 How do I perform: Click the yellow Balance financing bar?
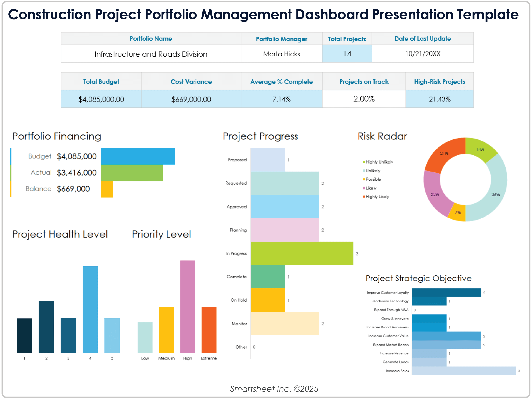(x=107, y=189)
